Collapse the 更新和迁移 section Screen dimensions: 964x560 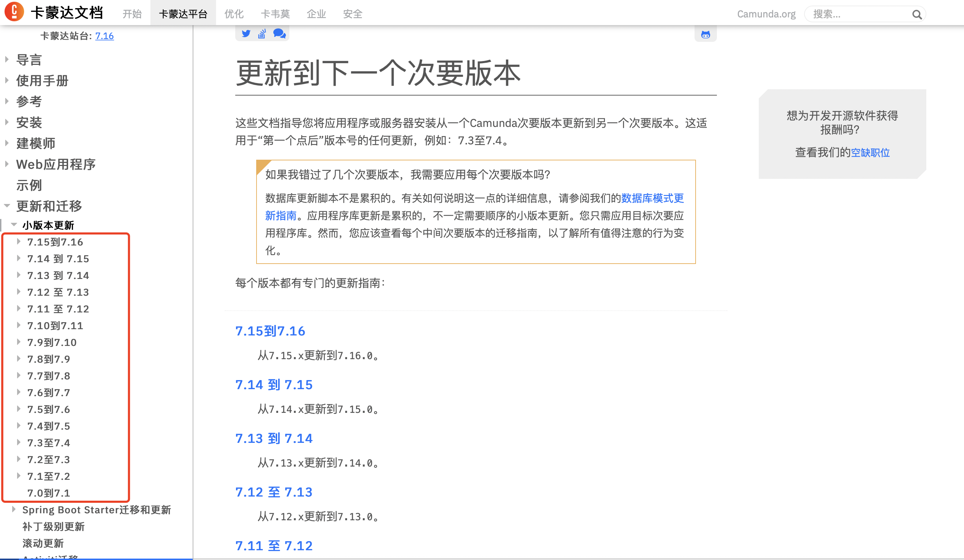(x=7, y=206)
